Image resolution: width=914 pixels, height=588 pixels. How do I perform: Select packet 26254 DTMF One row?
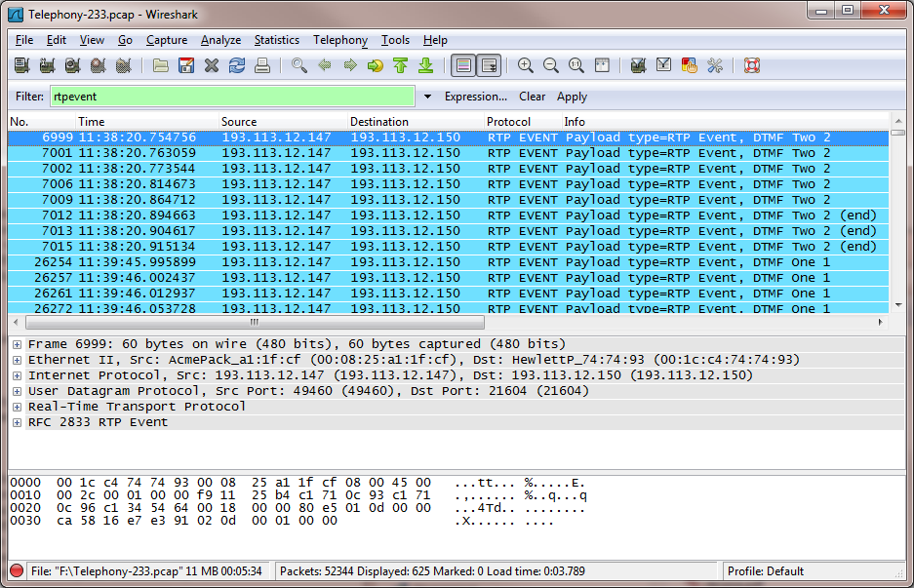pyautogui.click(x=449, y=262)
